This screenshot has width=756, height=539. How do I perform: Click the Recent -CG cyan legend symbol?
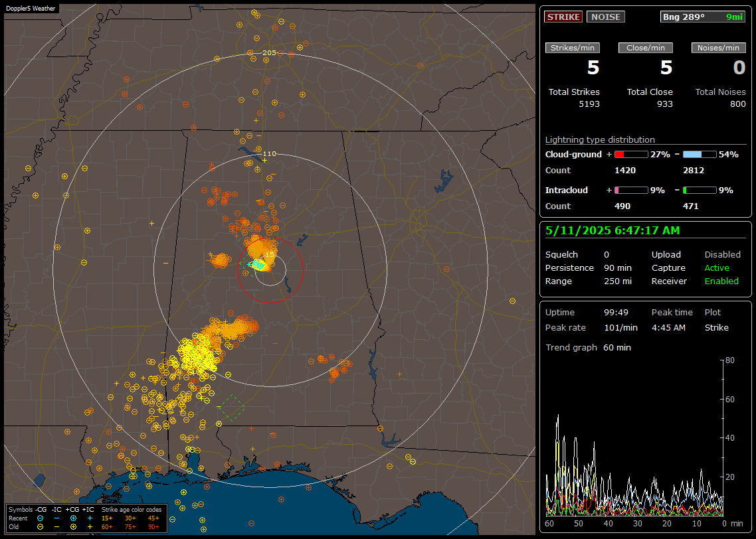pos(40,518)
